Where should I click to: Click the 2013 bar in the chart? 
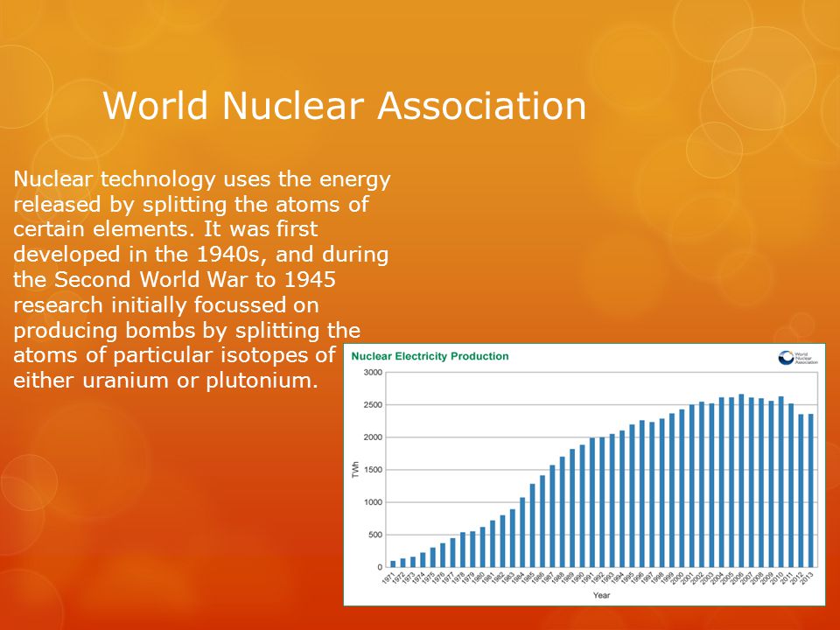(810, 490)
